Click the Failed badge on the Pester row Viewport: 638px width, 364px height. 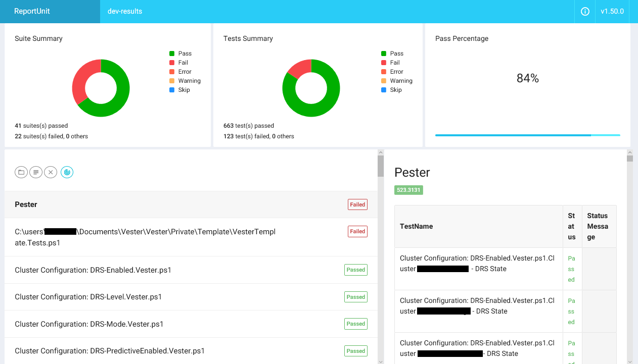coord(357,204)
